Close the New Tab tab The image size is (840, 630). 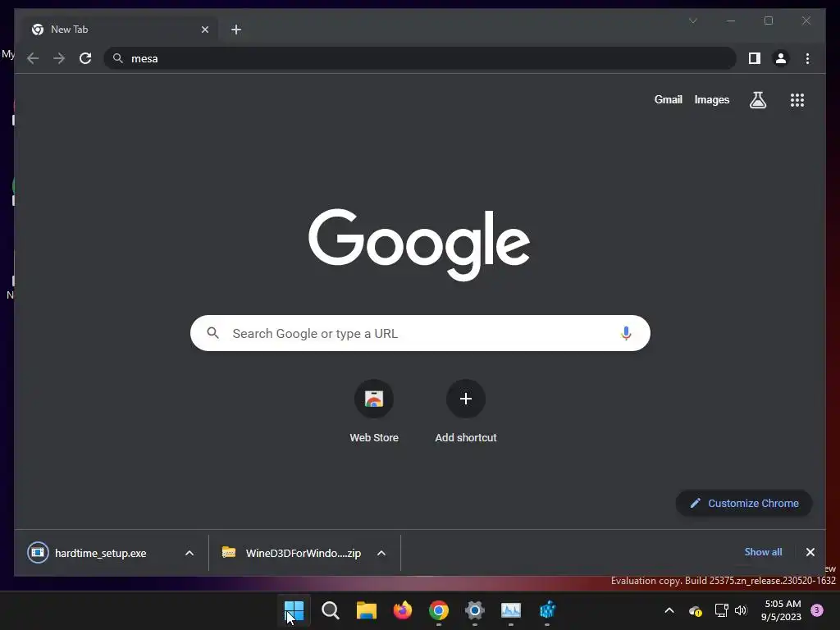(204, 30)
